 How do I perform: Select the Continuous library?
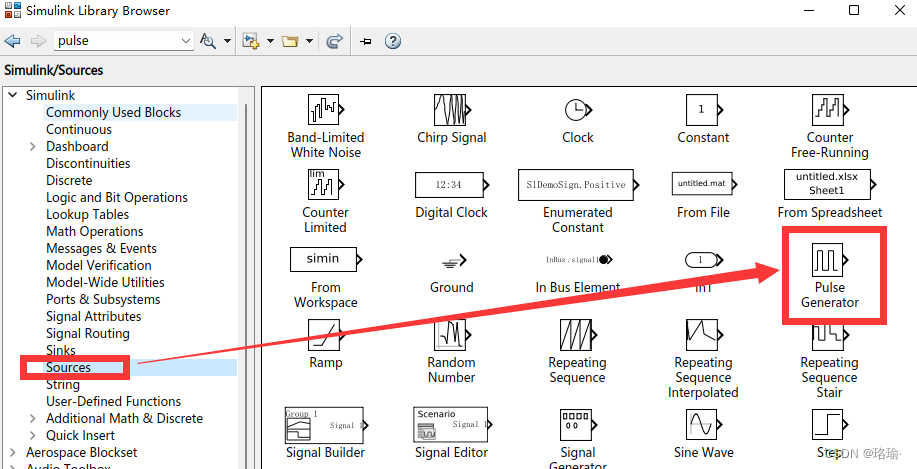click(x=79, y=129)
